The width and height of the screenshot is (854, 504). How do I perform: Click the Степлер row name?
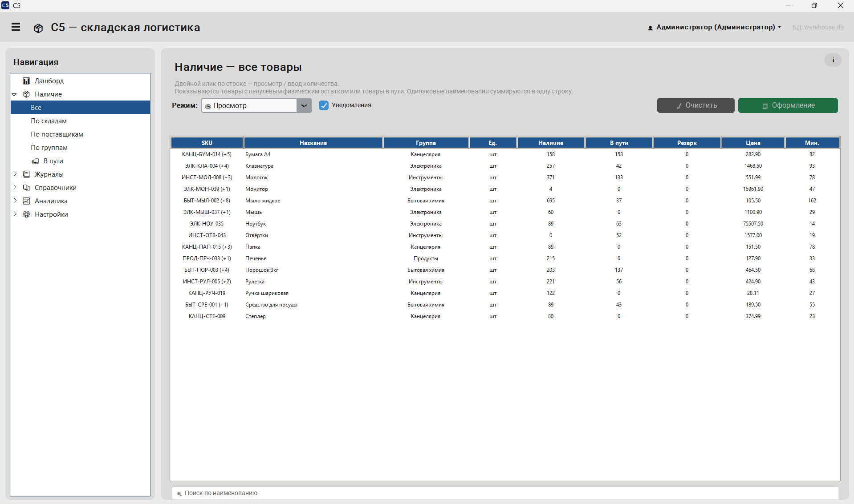coord(256,316)
